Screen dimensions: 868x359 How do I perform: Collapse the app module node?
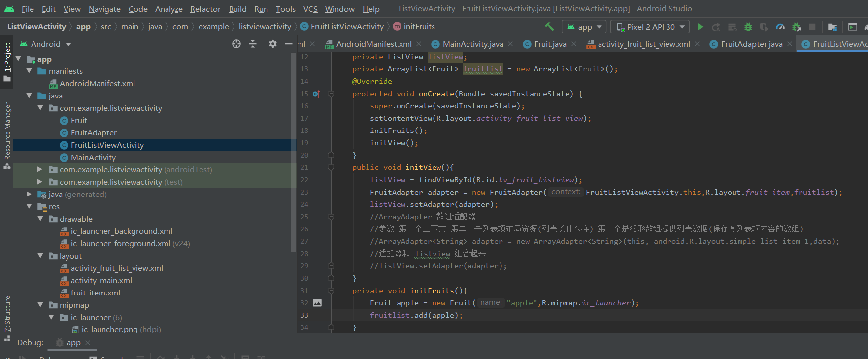[x=19, y=59]
